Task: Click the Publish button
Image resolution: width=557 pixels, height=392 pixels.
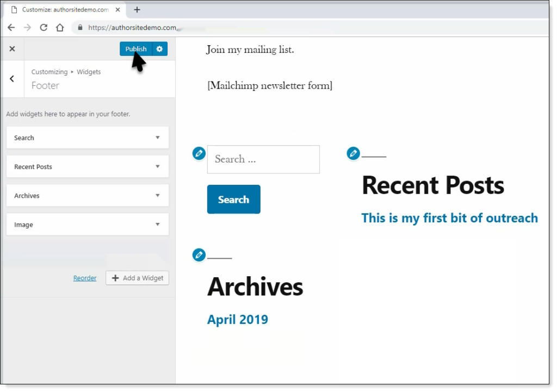Action: pyautogui.click(x=136, y=49)
